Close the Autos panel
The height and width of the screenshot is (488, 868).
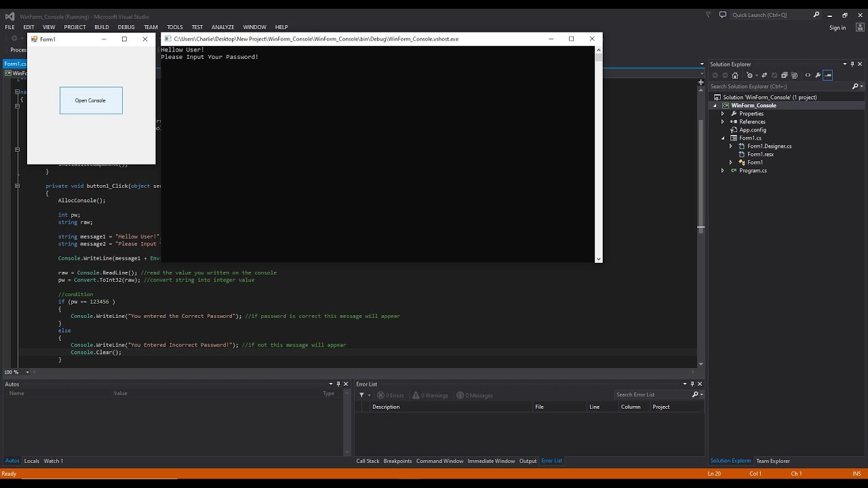pos(347,384)
